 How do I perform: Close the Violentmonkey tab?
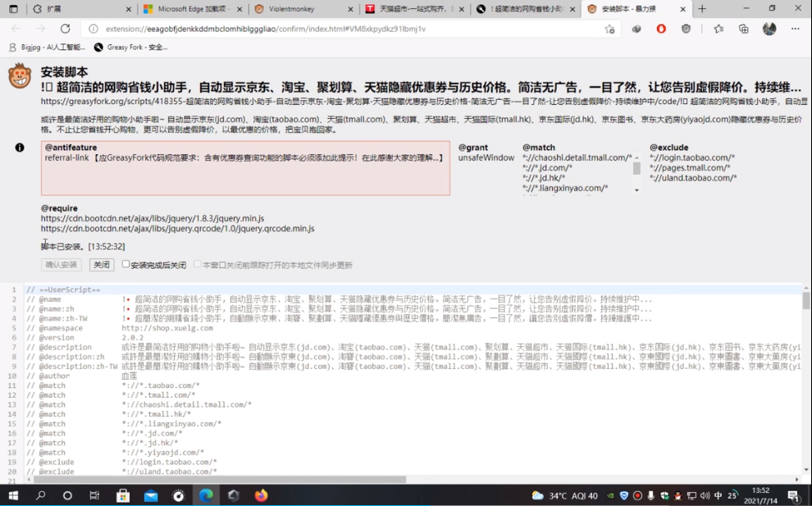click(x=350, y=9)
